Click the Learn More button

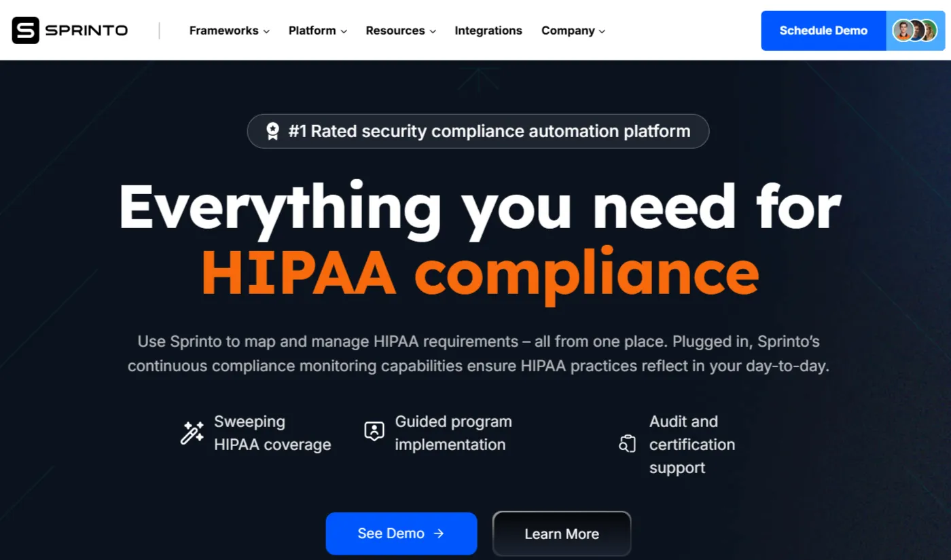[x=562, y=534]
